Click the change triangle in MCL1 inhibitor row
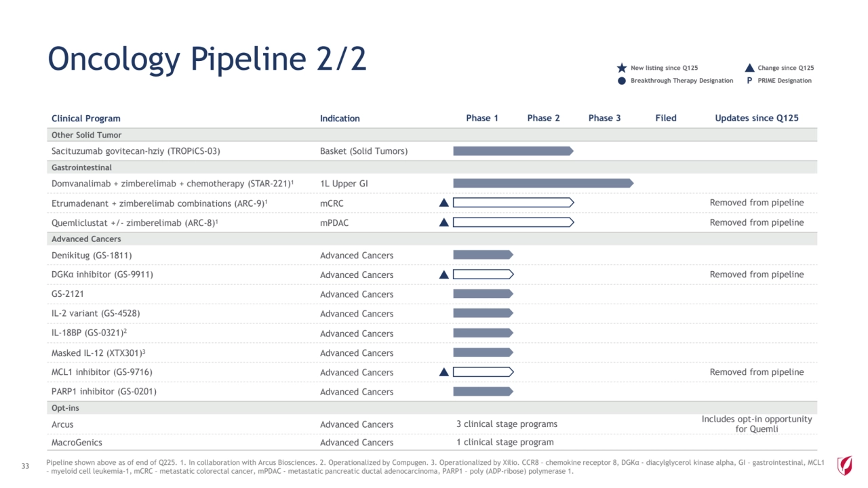Viewport: 868px width, 488px height. (443, 371)
